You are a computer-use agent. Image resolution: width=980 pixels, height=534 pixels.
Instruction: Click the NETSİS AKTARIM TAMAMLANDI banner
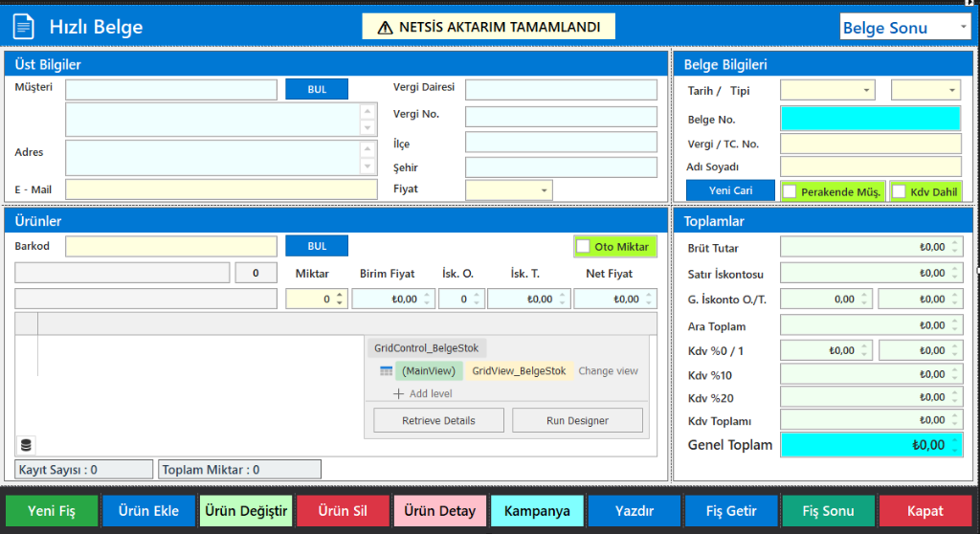(x=488, y=27)
